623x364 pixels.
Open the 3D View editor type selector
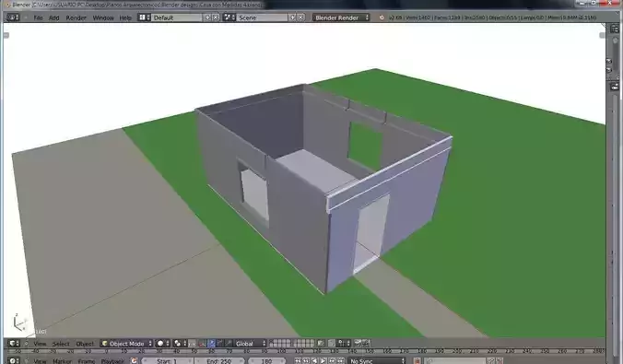coord(14,344)
